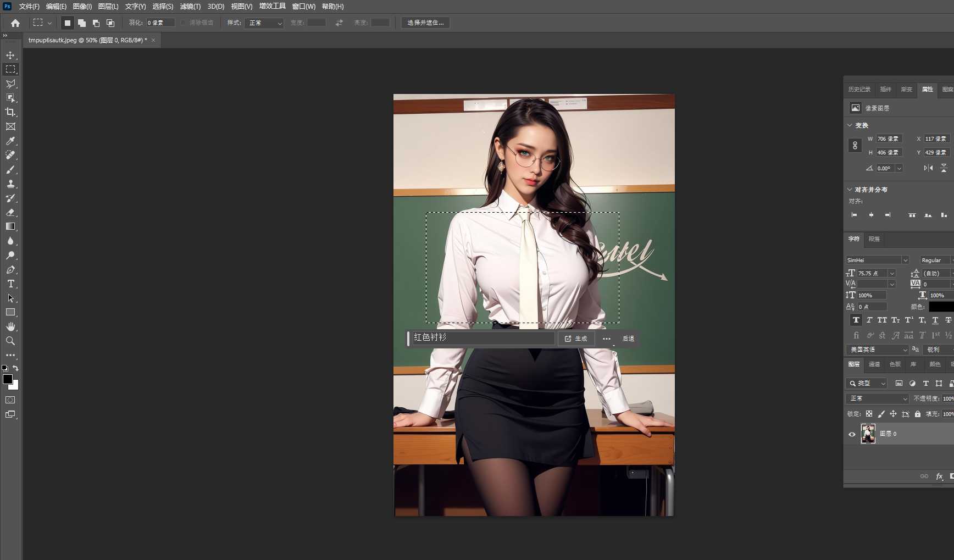Select the Horizontal Type tool
This screenshot has width=954, height=560.
coord(10,284)
